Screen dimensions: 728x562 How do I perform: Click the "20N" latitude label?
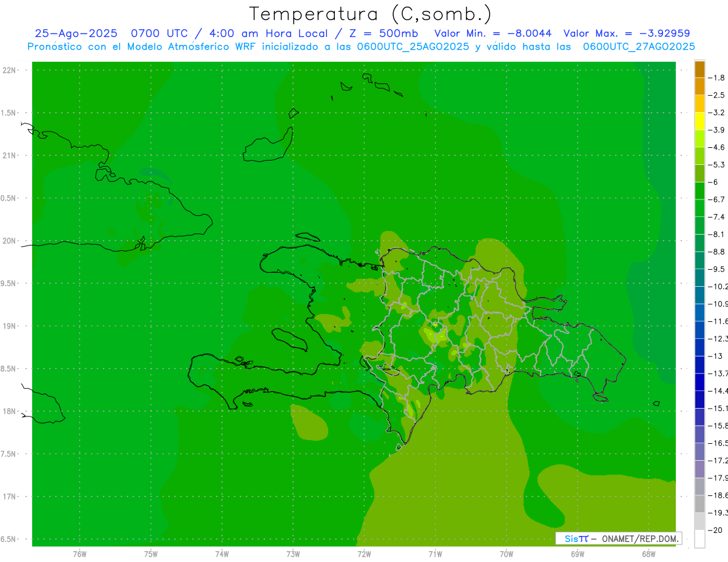(10, 241)
